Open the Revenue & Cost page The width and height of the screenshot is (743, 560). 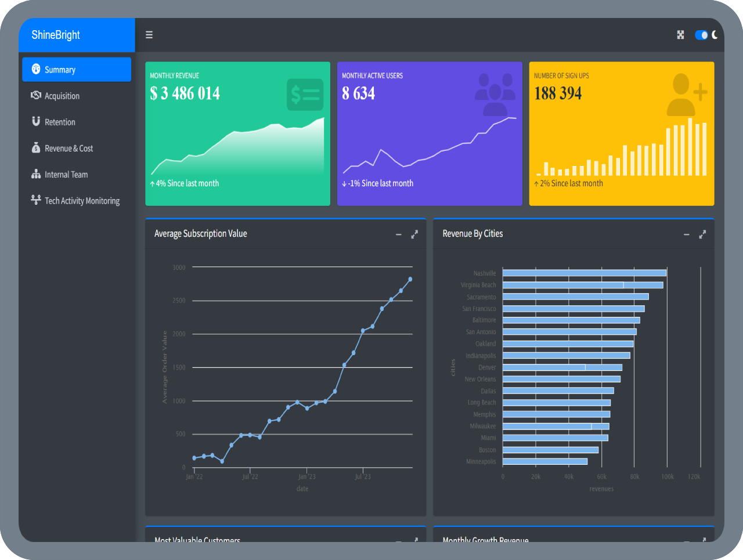pyautogui.click(x=77, y=148)
